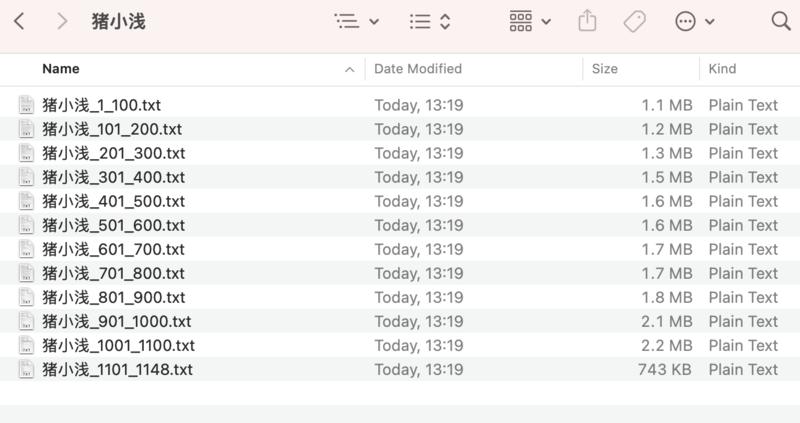Viewport: 800px width, 423px height.
Task: Sort files by Kind column header
Action: (x=722, y=69)
